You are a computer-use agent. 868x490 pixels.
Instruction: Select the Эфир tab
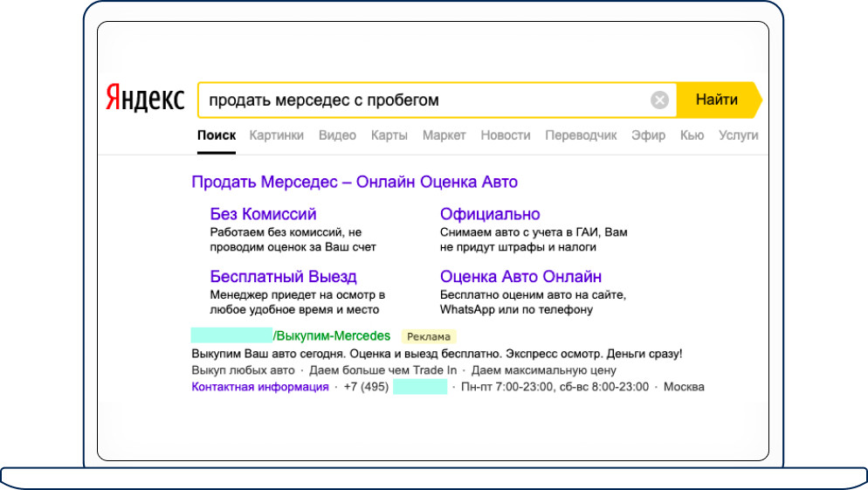648,135
